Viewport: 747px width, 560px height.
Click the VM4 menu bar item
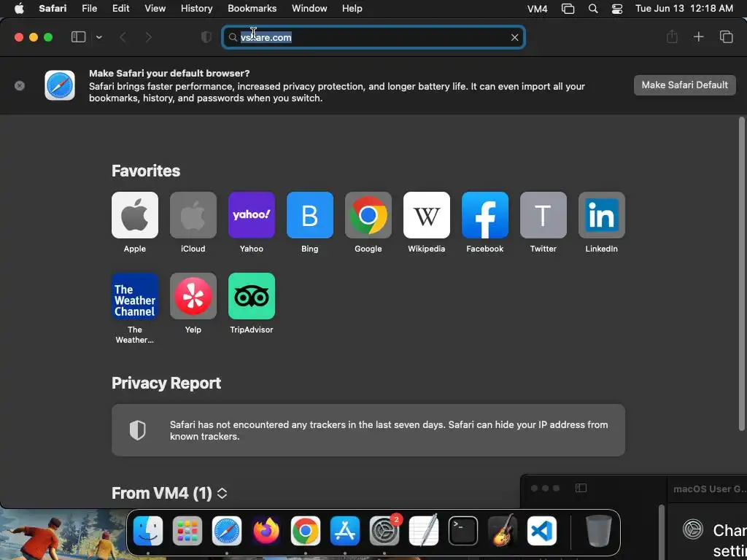(x=538, y=9)
